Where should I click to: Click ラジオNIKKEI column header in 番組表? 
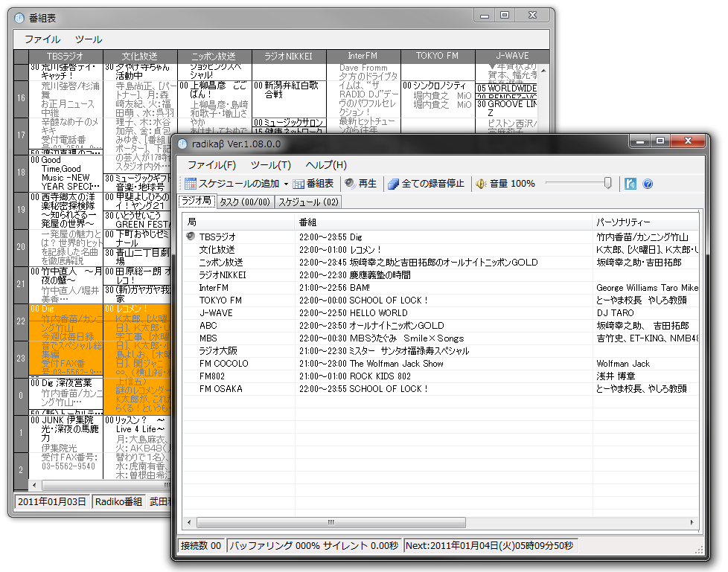288,56
